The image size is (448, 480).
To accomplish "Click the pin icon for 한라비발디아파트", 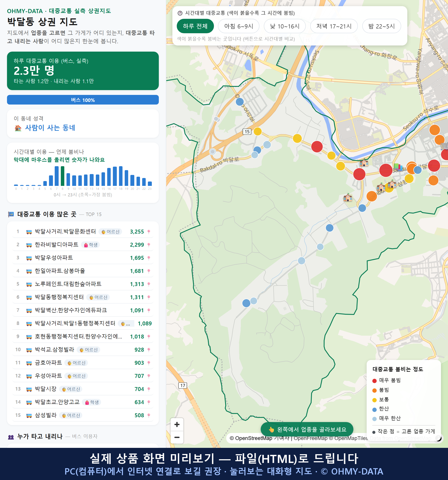I will click(149, 245).
